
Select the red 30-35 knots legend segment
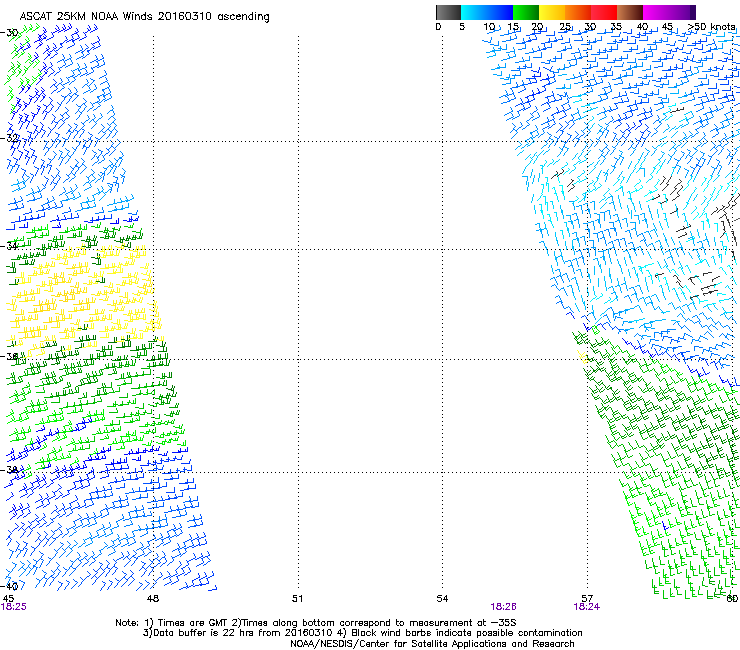pos(604,12)
